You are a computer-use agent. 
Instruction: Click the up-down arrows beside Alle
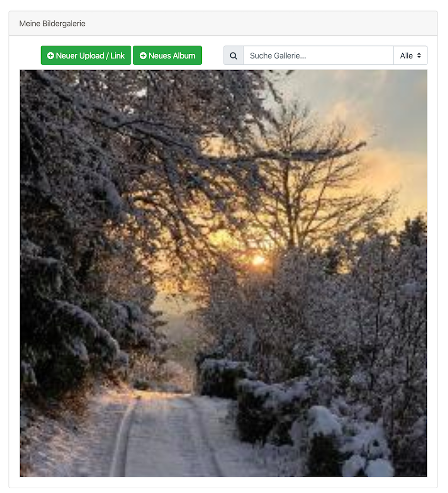tap(419, 55)
